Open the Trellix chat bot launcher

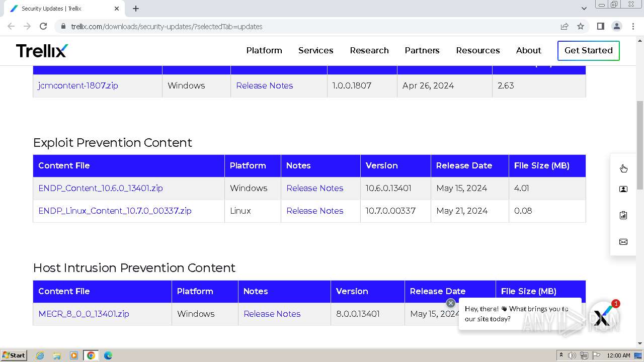pyautogui.click(x=603, y=317)
